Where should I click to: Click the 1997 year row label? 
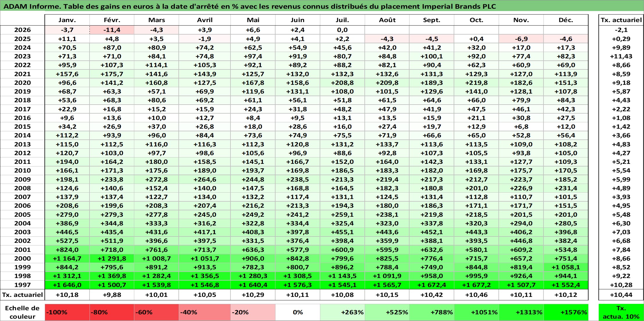pyautogui.click(x=22, y=285)
